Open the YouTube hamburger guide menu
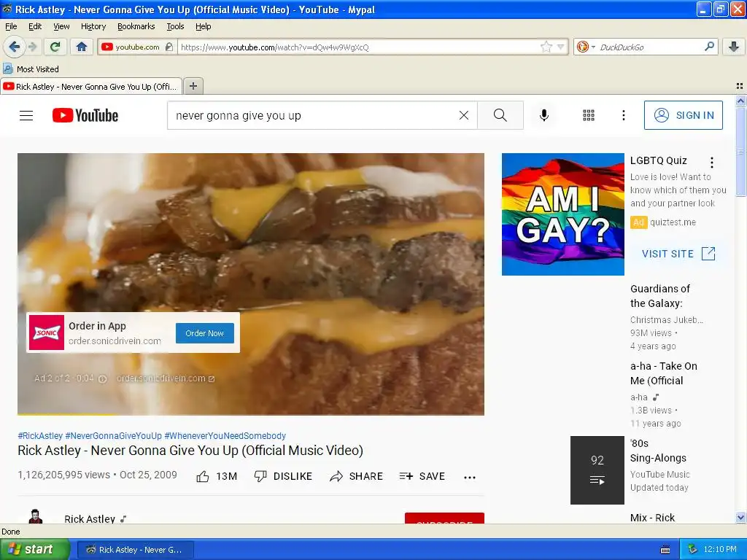Screen dimensions: 747x560 pyautogui.click(x=26, y=115)
